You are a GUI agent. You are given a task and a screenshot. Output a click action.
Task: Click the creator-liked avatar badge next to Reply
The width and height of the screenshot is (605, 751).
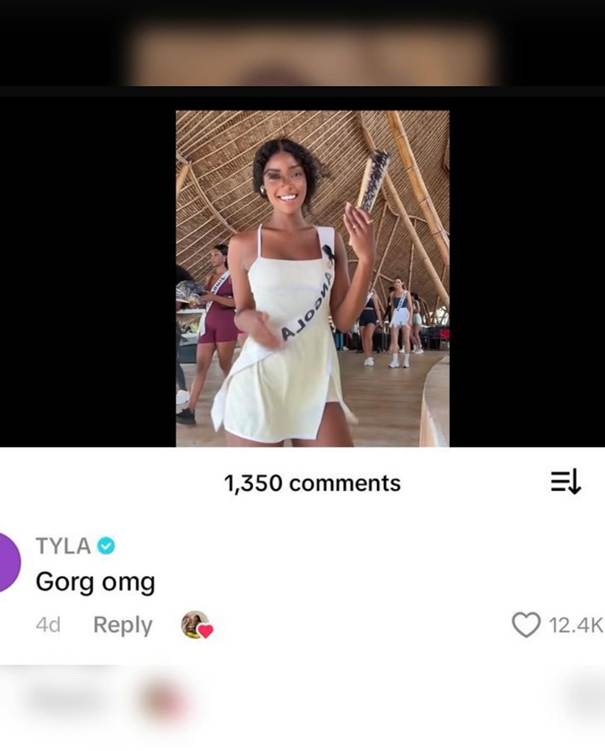point(194,625)
